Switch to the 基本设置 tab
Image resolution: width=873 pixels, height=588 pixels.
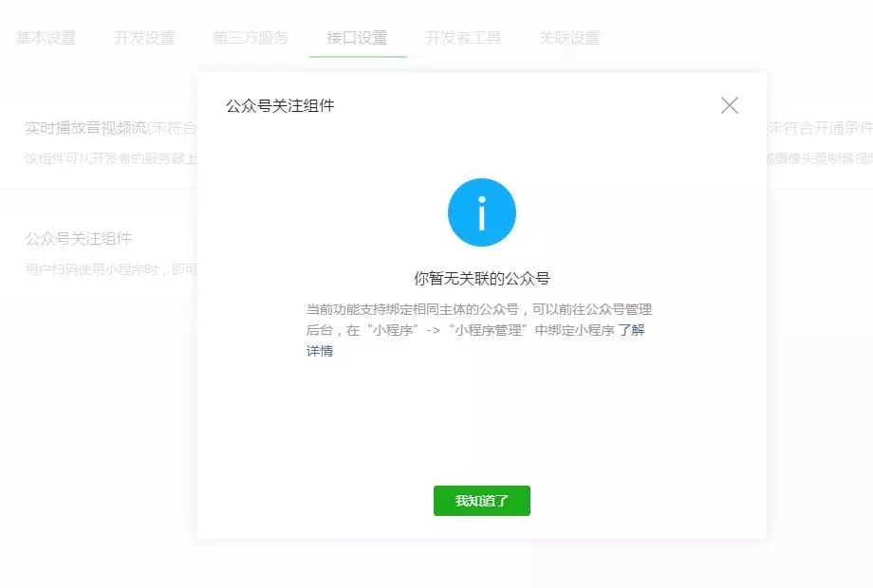pos(46,38)
